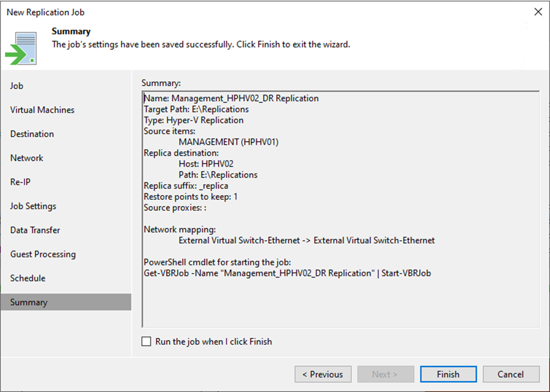The height and width of the screenshot is (392, 550).
Task: Click the New Replication Job title bar
Action: [x=227, y=12]
